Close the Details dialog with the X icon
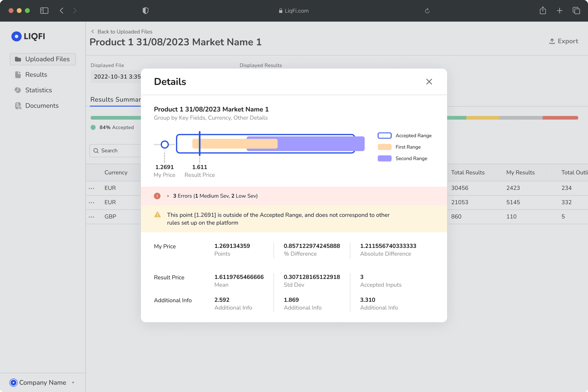 click(429, 82)
